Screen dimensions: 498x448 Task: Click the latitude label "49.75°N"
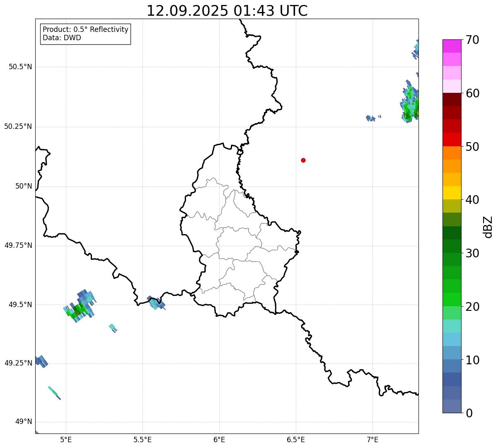18,245
